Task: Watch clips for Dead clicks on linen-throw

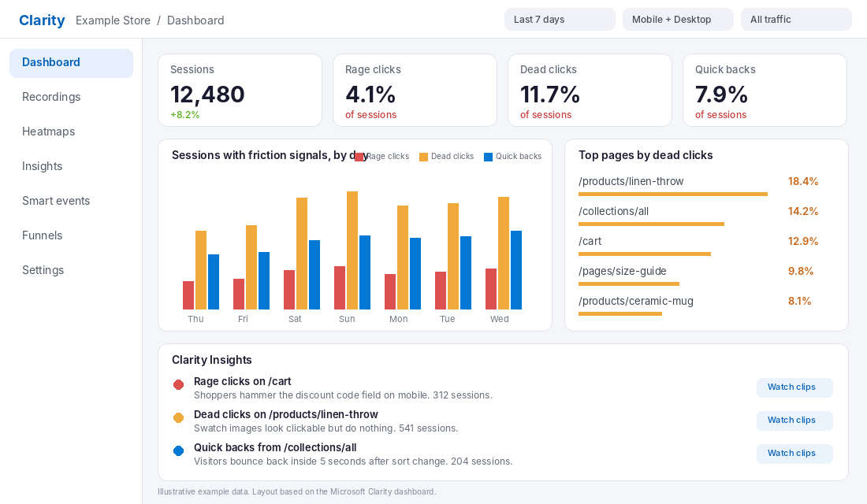Action: coord(794,421)
